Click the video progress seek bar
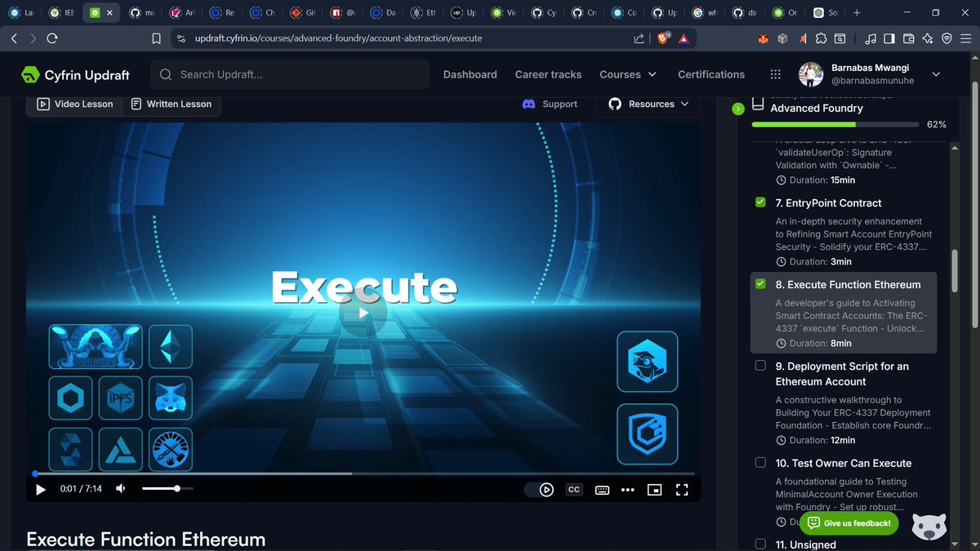This screenshot has height=551, width=980. 363,473
